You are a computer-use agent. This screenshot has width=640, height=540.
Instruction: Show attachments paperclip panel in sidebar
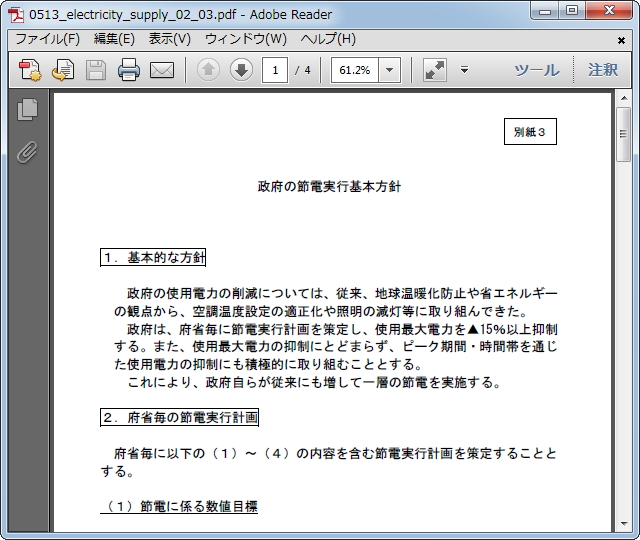click(x=27, y=152)
